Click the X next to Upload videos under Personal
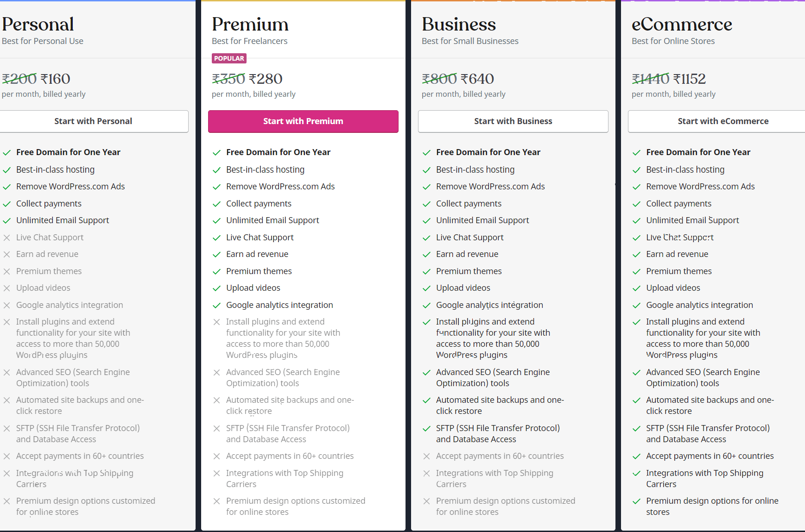The height and width of the screenshot is (532, 805). [7, 288]
